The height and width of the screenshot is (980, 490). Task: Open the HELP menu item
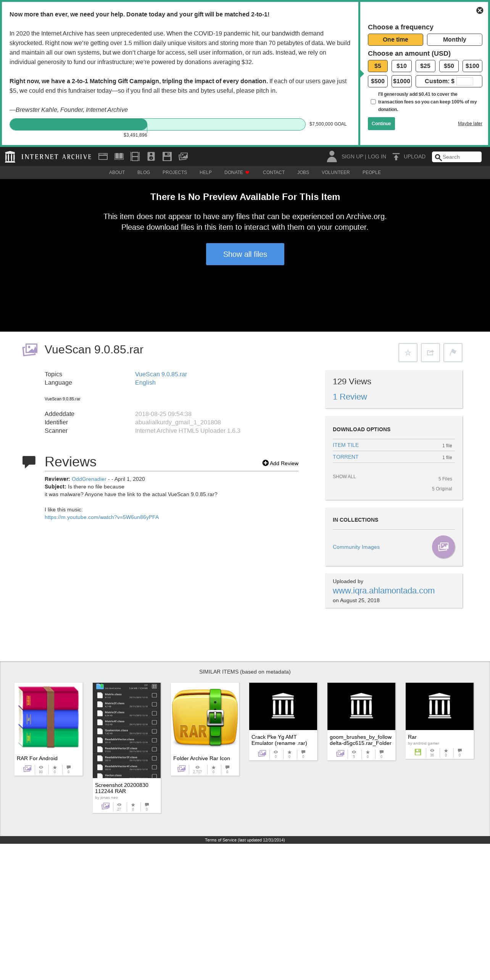pos(205,172)
